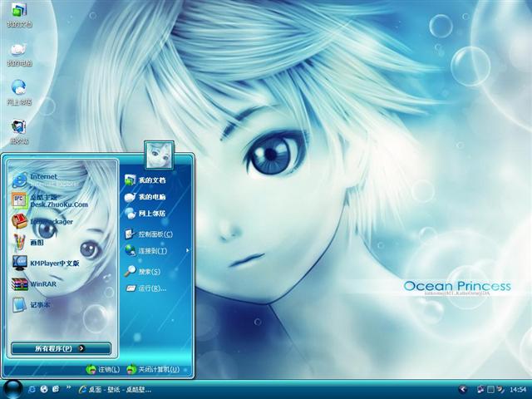This screenshot has height=399, width=532.
Task: Click the 搜索 magnifier icon
Action: pos(130,271)
